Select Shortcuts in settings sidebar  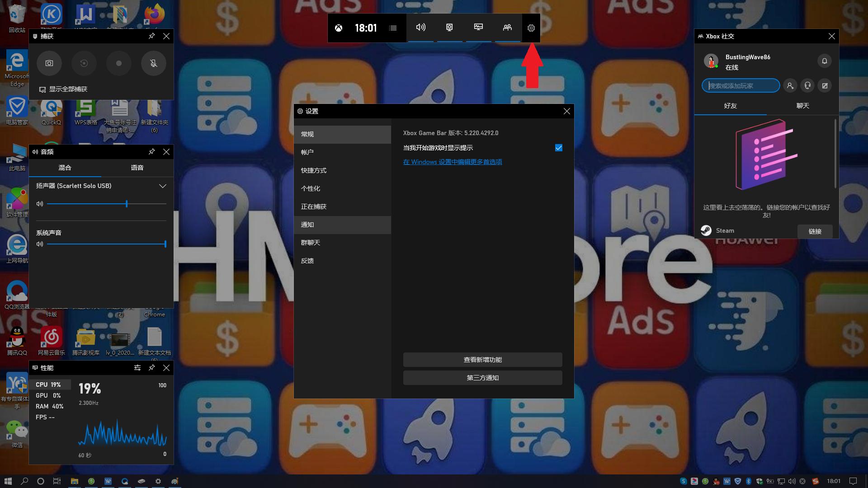click(x=314, y=170)
